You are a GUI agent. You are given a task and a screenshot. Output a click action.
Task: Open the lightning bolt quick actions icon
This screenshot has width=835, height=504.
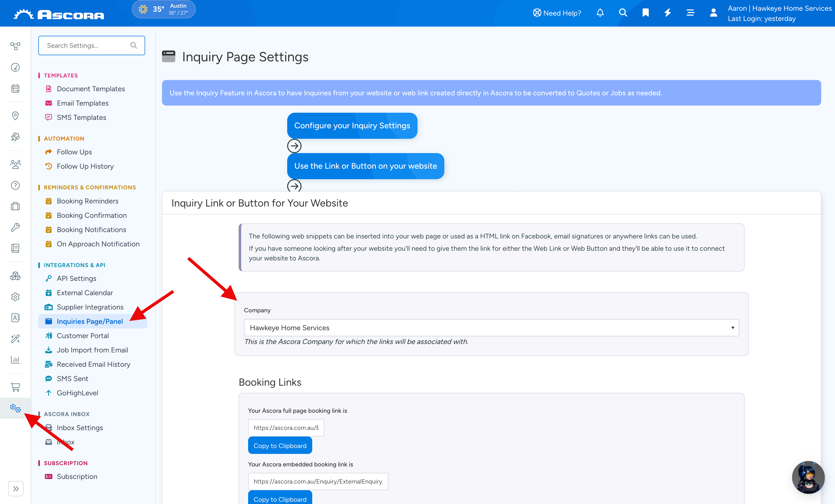(x=668, y=13)
